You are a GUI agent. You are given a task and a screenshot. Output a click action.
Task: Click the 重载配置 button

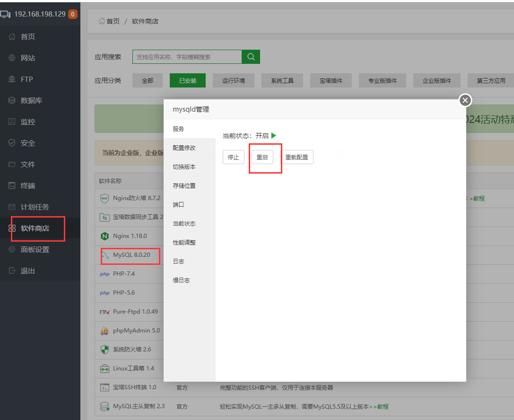tap(297, 157)
